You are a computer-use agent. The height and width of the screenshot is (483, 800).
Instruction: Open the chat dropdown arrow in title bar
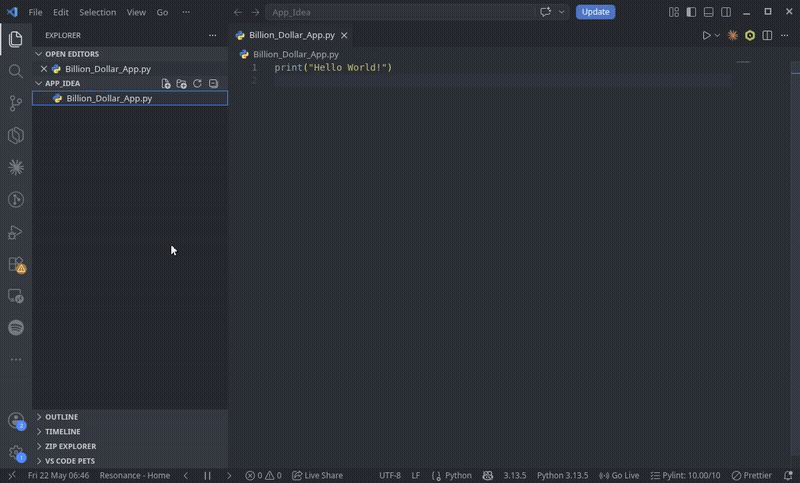coord(562,12)
